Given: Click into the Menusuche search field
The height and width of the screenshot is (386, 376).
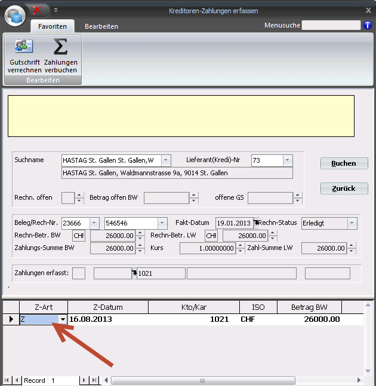Looking at the screenshot, I should coord(331,25).
